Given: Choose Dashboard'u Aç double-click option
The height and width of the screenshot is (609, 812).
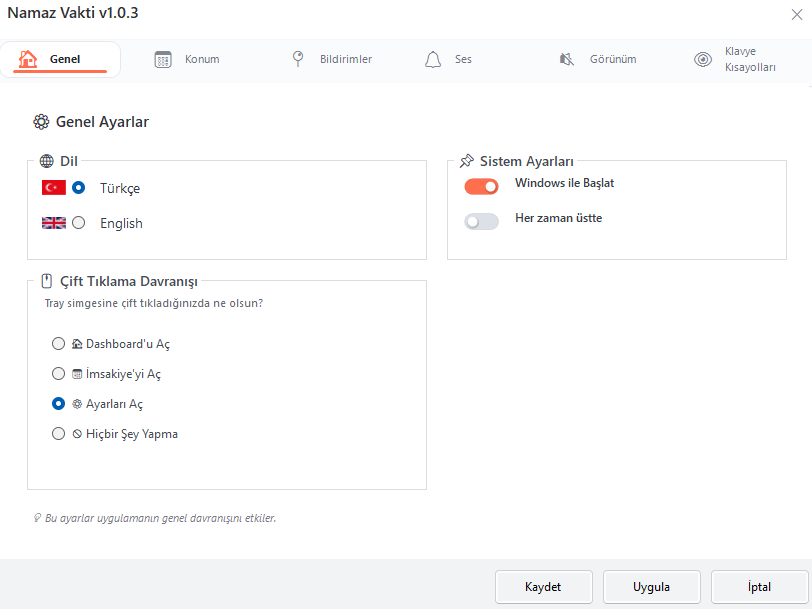Looking at the screenshot, I should 58,344.
